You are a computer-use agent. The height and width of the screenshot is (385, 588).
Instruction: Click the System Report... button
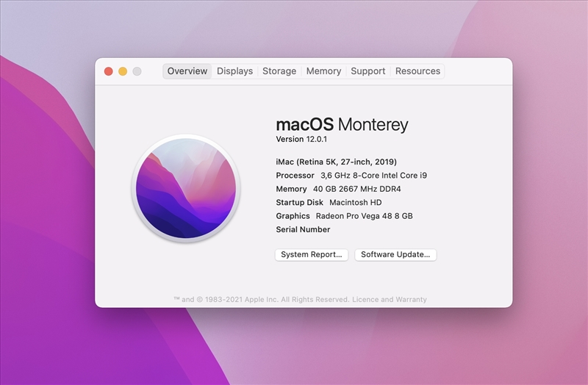[312, 254]
